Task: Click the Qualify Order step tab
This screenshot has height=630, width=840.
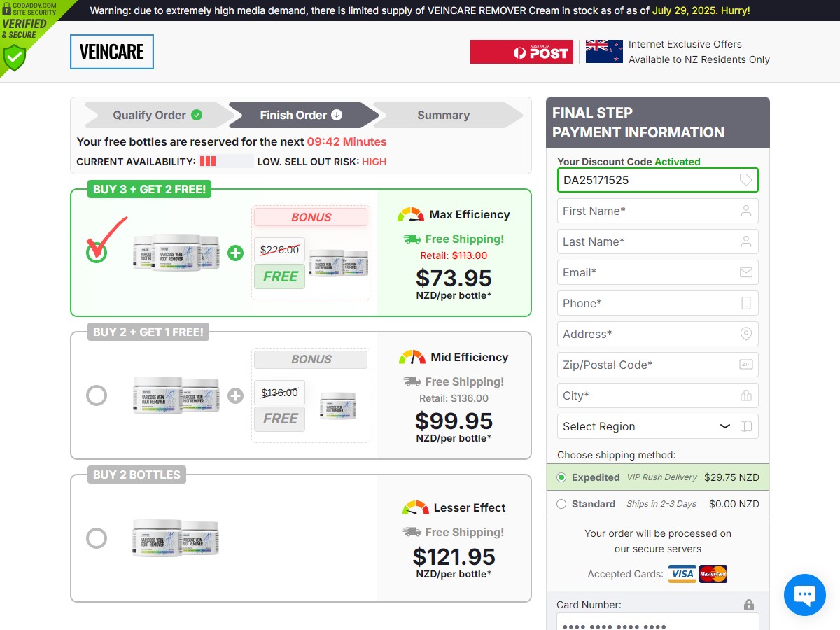Action: (x=158, y=115)
